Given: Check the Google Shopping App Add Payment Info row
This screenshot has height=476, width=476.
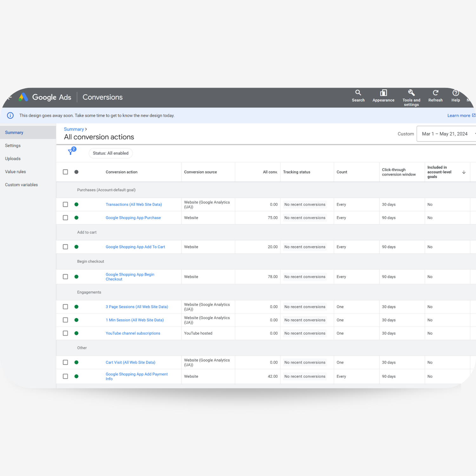Looking at the screenshot, I should pyautogui.click(x=65, y=376).
